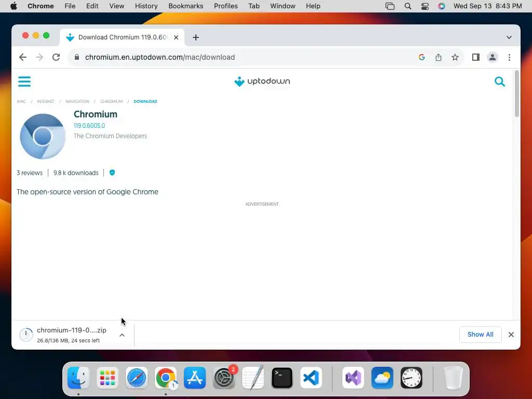
Task: Click the MAC breadcrumb link
Action: tap(21, 101)
